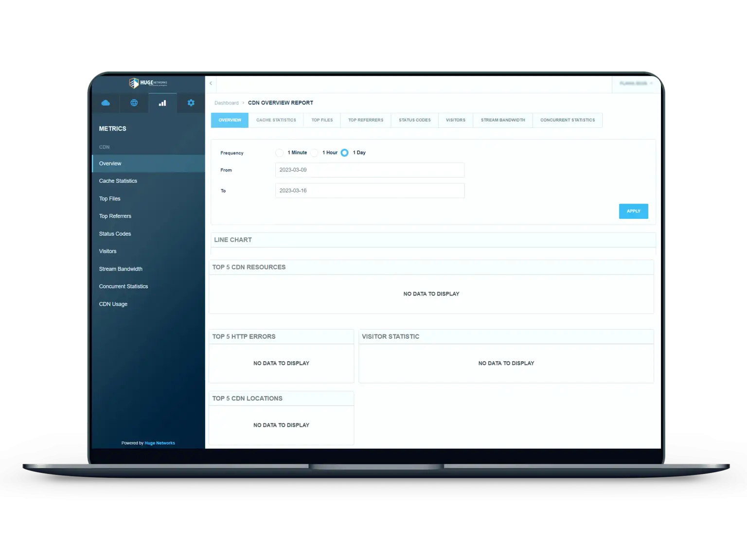
Task: Choose the 1 Day frequency radio
Action: 345,153
